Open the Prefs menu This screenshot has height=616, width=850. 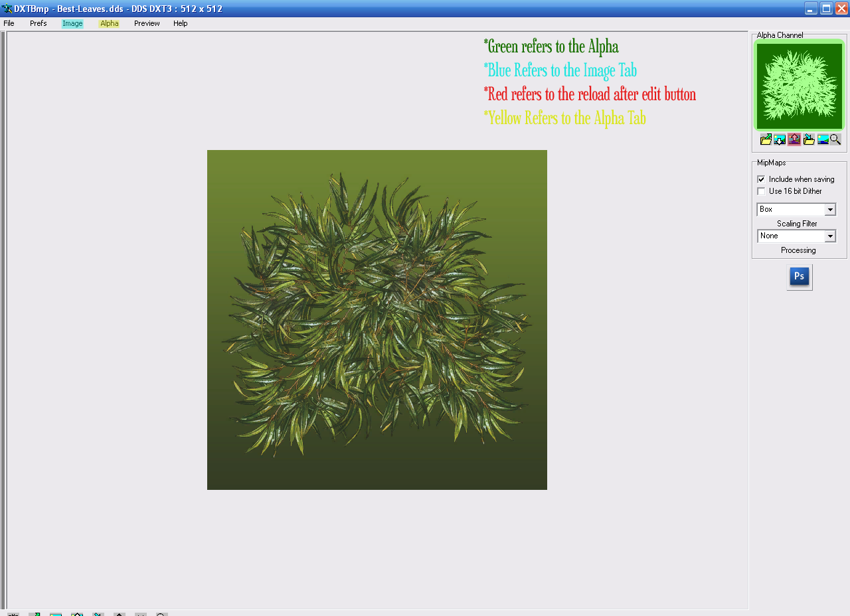click(x=39, y=23)
